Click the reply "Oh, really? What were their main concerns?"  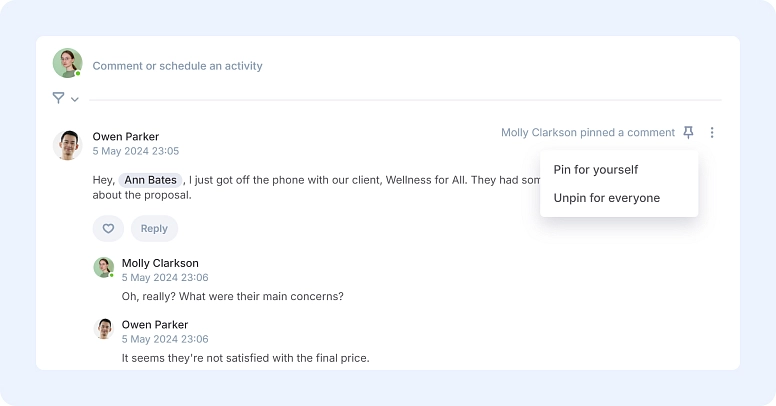pos(232,296)
